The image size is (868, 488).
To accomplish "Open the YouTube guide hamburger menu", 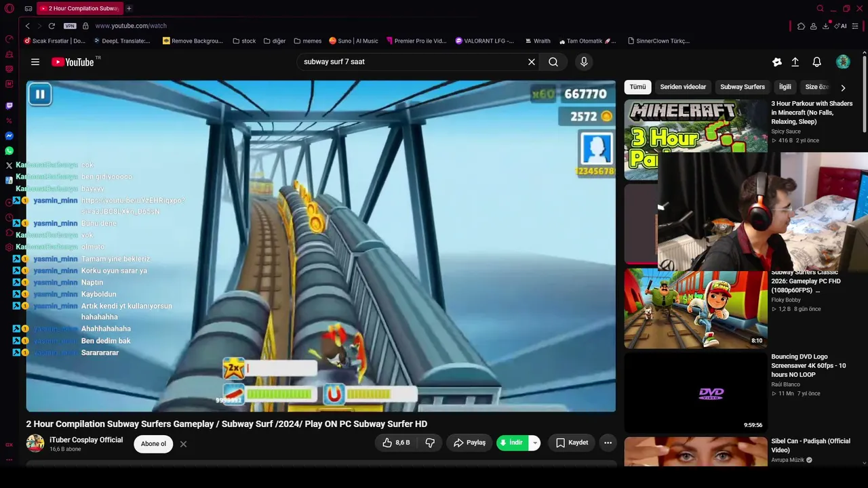I will 35,62.
